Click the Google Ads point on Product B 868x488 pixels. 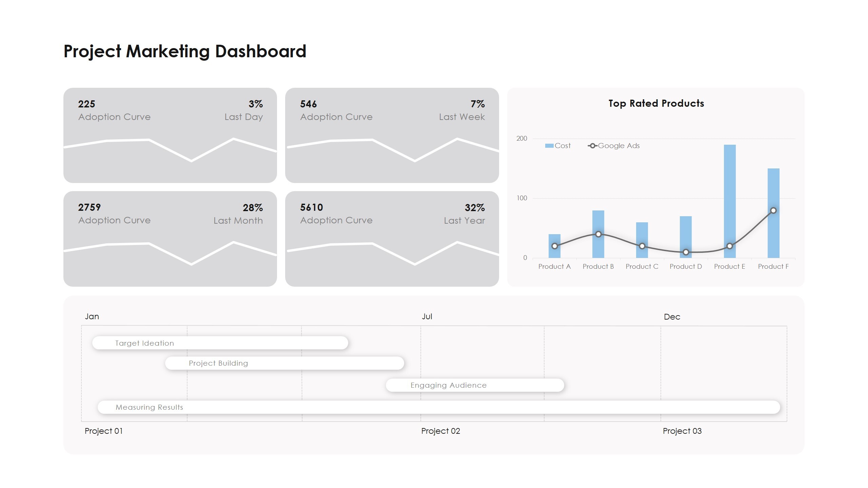(598, 234)
